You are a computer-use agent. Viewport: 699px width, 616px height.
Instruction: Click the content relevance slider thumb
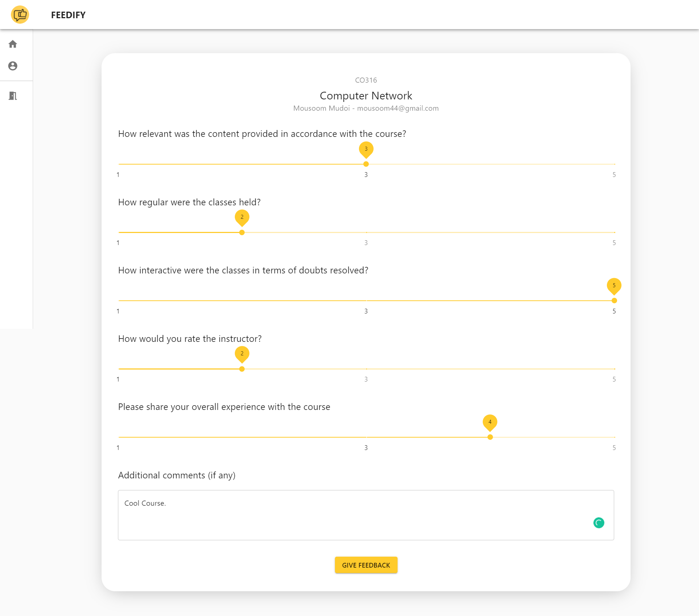pyautogui.click(x=366, y=164)
